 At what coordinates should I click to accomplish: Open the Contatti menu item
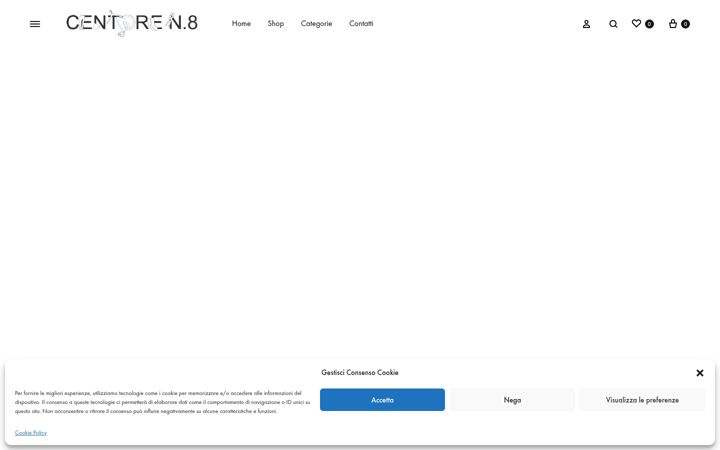coord(361,23)
